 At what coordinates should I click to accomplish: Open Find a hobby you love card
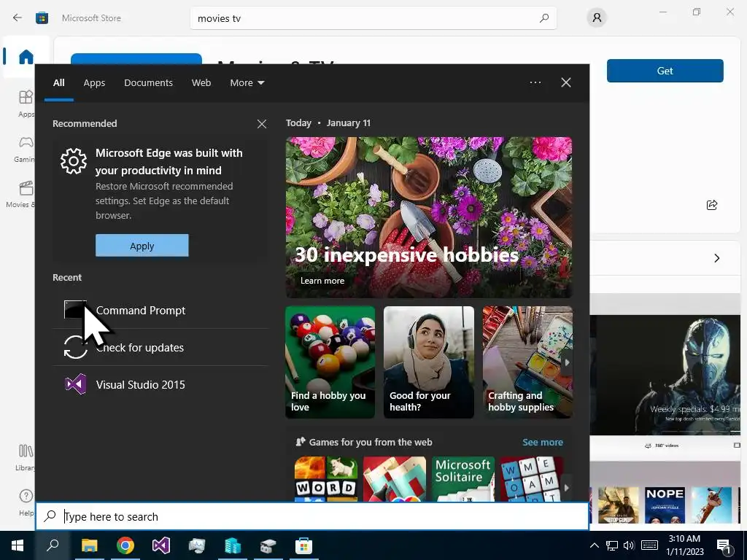point(330,362)
